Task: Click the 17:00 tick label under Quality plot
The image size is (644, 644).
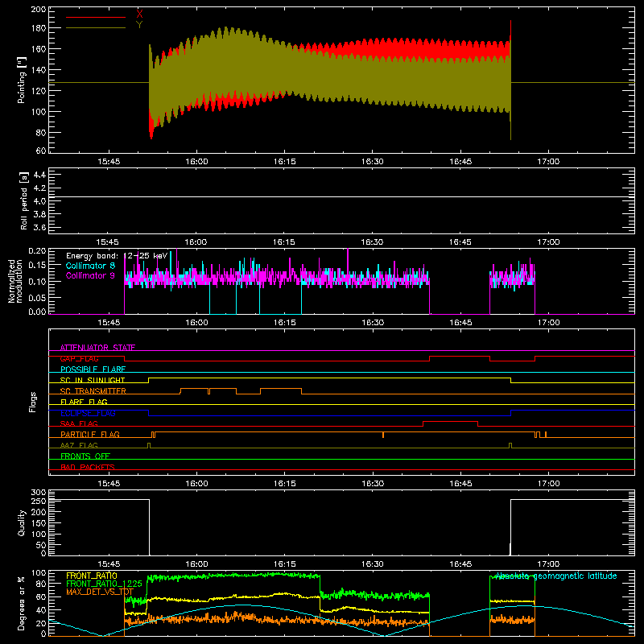Action: pyautogui.click(x=548, y=564)
